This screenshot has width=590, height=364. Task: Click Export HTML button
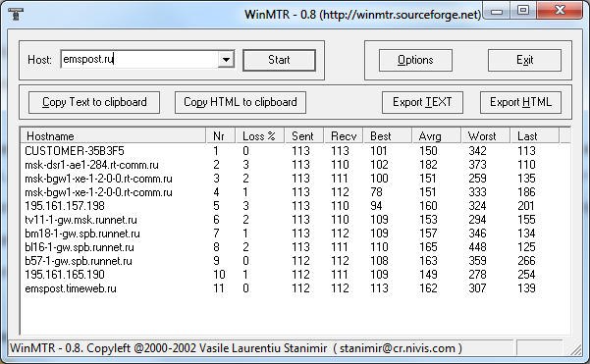[520, 102]
